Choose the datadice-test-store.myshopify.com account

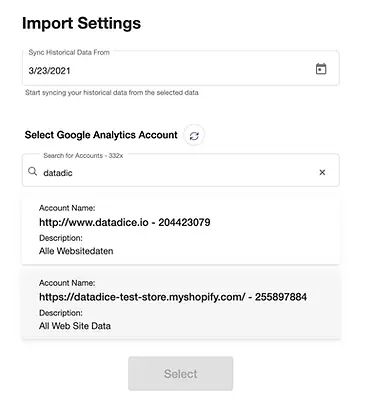coord(181,304)
